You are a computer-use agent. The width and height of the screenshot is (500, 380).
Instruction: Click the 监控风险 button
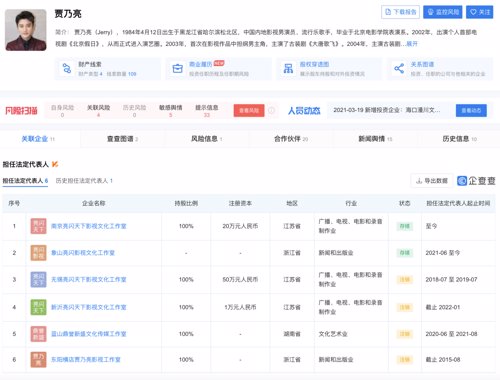(443, 12)
